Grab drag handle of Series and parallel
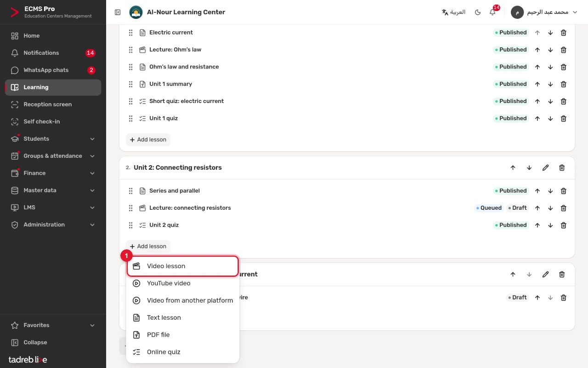 point(130,191)
